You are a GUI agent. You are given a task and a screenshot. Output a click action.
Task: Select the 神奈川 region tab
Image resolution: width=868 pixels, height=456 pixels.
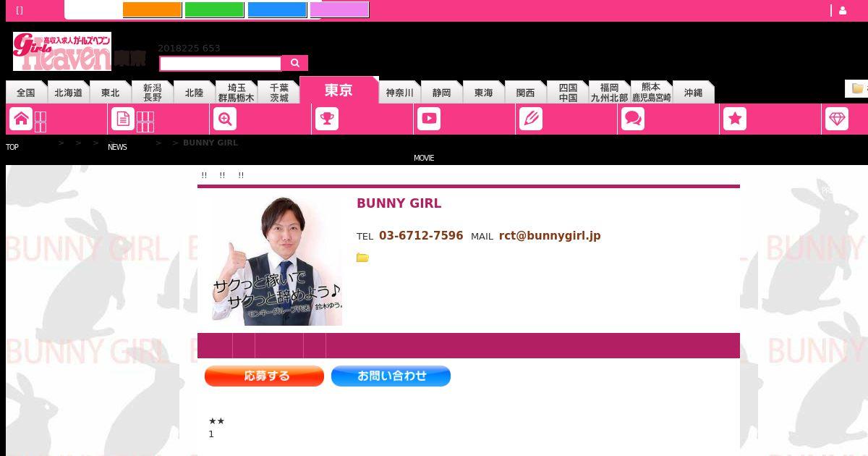point(399,93)
